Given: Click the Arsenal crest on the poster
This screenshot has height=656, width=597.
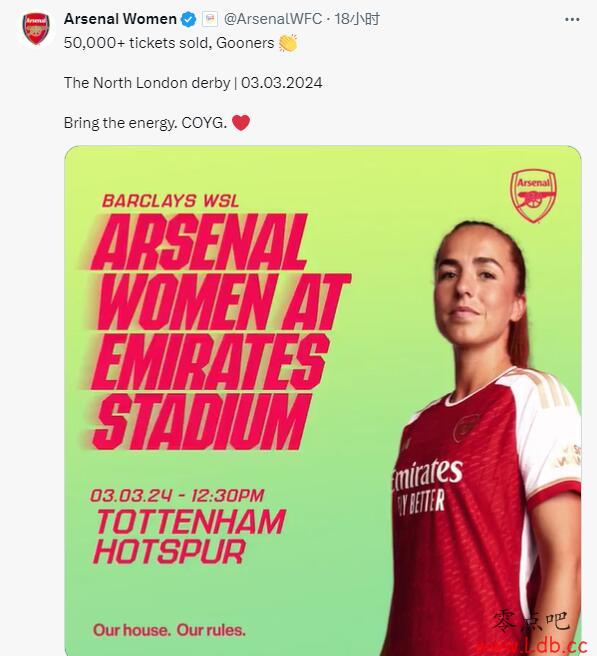Looking at the screenshot, I should coord(533,195).
